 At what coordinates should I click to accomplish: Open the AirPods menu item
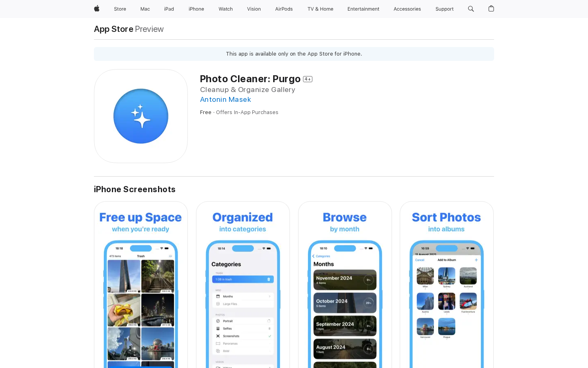tap(284, 9)
